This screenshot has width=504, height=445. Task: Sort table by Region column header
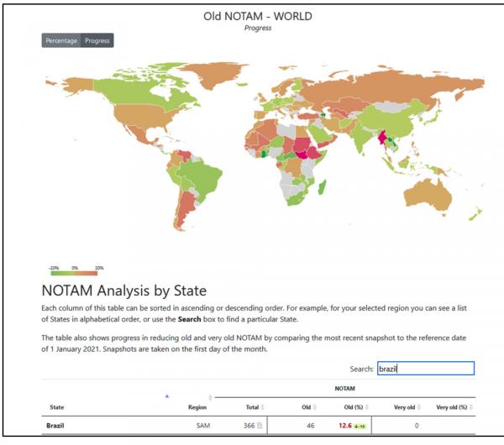[x=197, y=407]
